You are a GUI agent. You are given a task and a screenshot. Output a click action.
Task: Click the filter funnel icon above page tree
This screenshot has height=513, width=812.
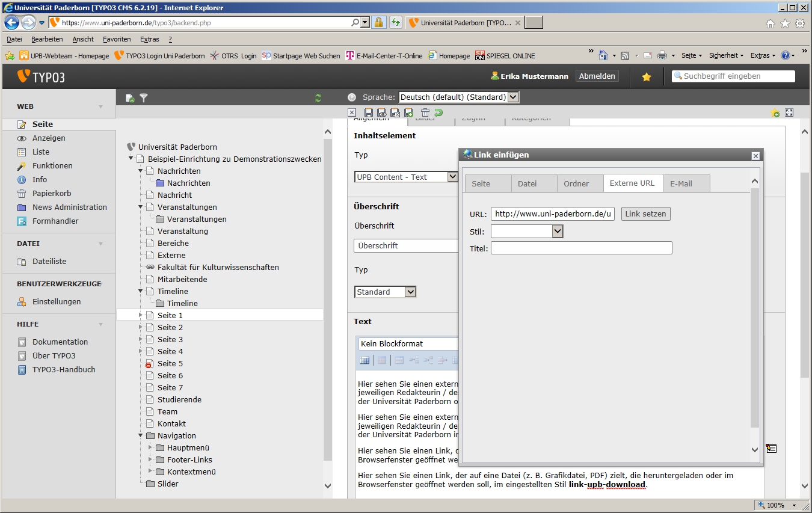(x=144, y=98)
